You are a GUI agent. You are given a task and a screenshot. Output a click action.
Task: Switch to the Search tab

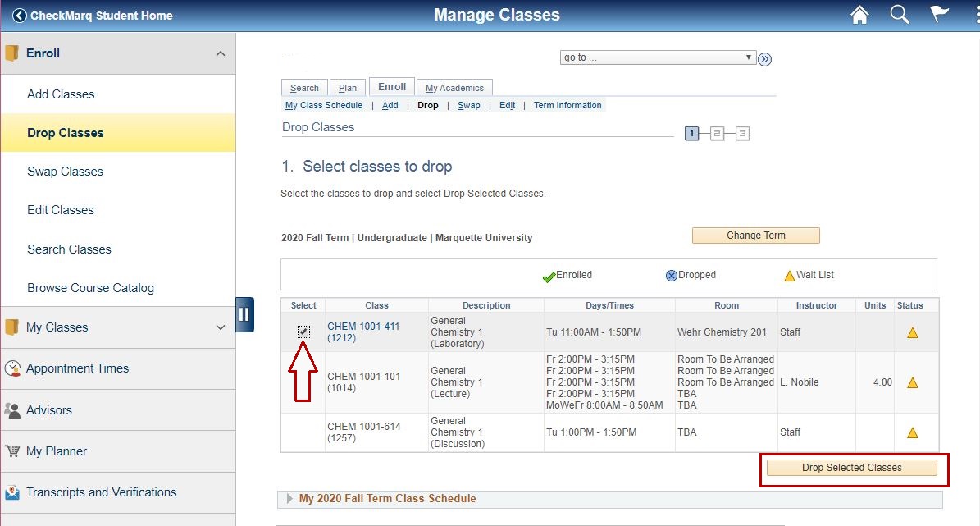pos(304,88)
